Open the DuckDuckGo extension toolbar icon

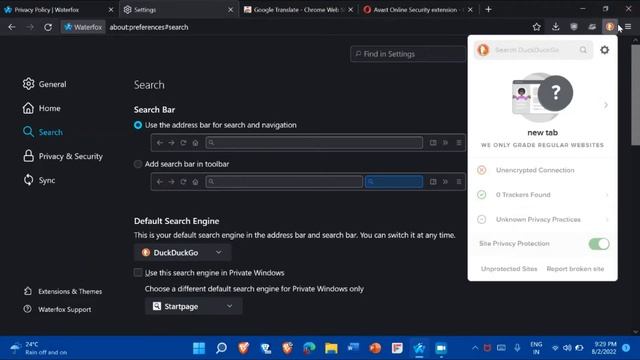tap(609, 27)
